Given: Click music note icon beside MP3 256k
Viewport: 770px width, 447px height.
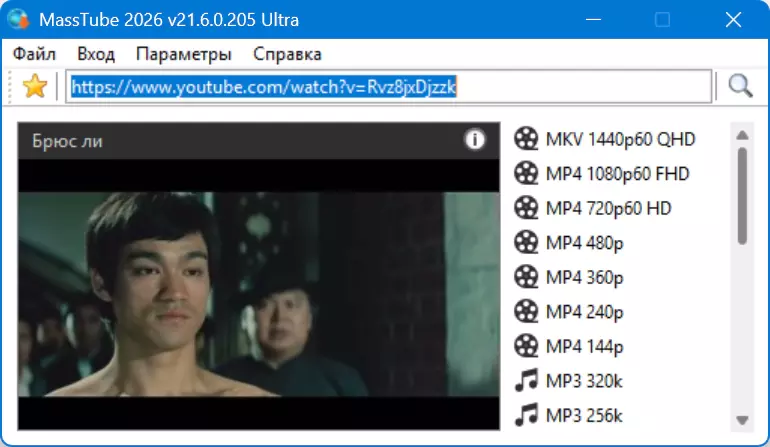Looking at the screenshot, I should coord(526,416).
